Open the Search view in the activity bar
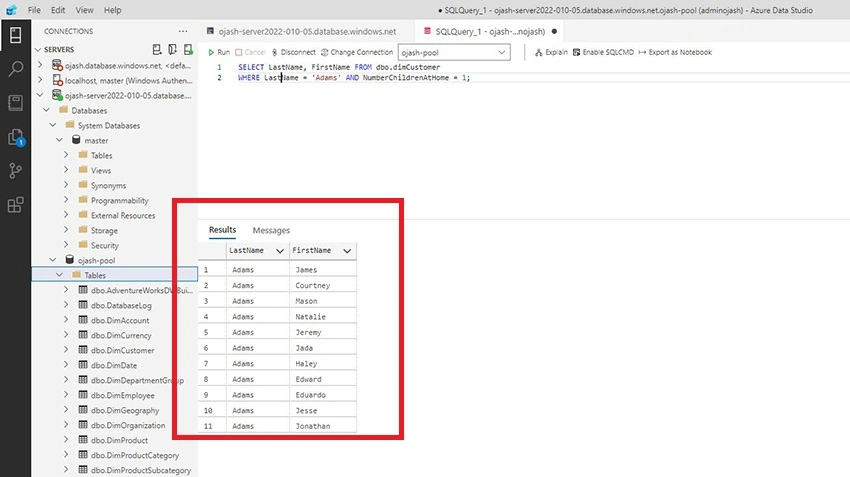850x477 pixels. click(x=16, y=68)
